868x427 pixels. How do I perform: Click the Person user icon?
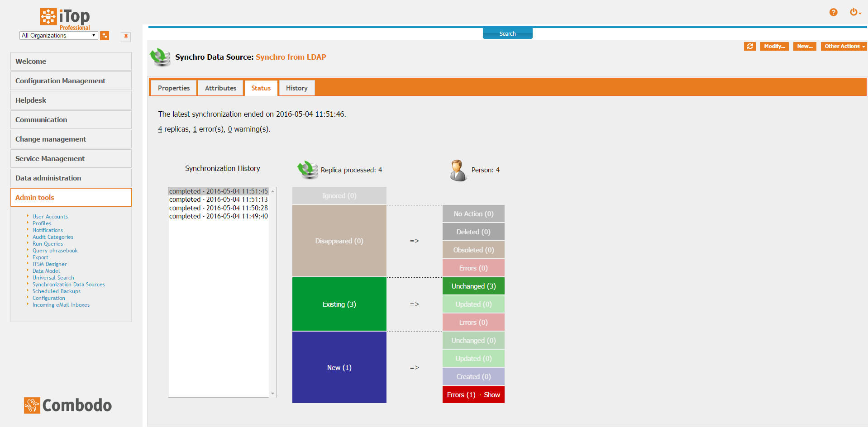tap(458, 171)
